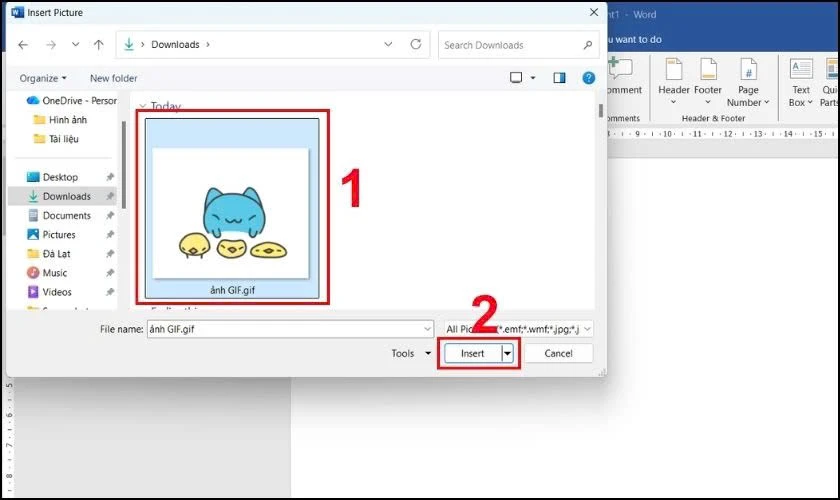The width and height of the screenshot is (840, 500).
Task: Open the Hình ảnh folder
Action: point(60,120)
